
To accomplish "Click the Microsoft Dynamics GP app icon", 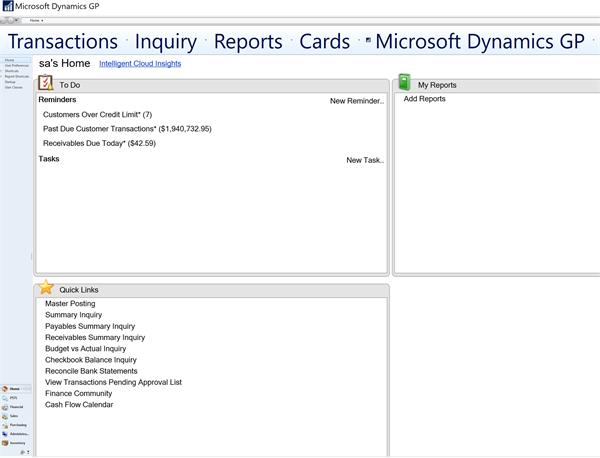I will click(x=7, y=6).
